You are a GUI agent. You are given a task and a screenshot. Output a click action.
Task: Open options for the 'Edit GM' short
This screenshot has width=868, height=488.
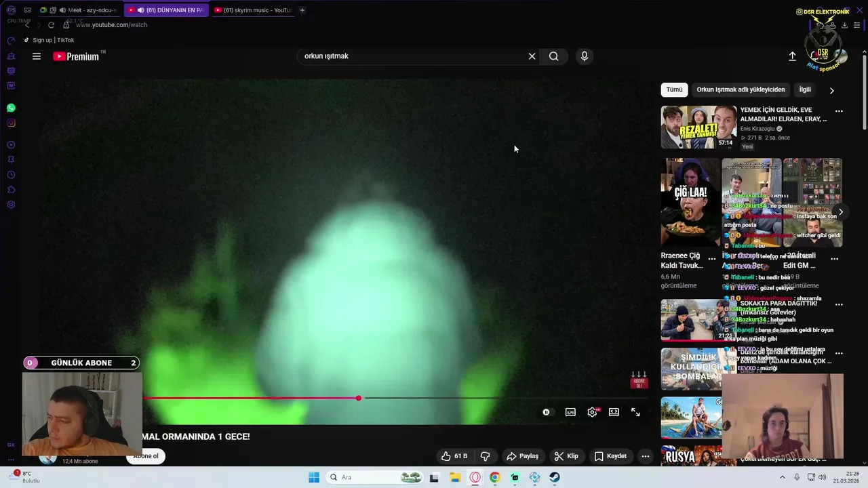click(835, 259)
